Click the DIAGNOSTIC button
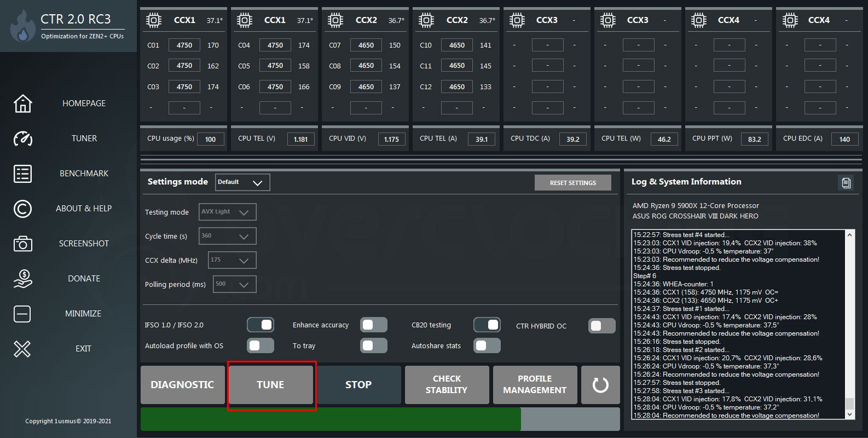Screen dimensions: 868x438 [x=182, y=385]
